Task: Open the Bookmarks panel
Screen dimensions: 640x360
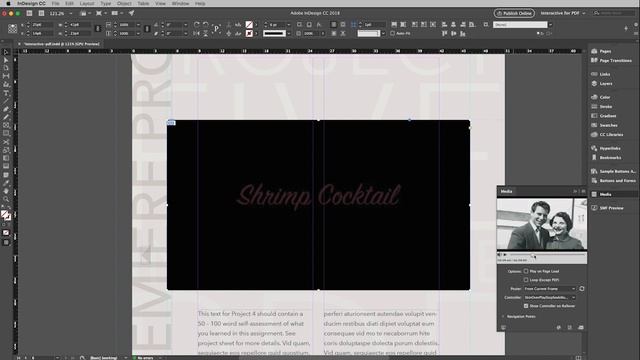Action: tap(606, 158)
